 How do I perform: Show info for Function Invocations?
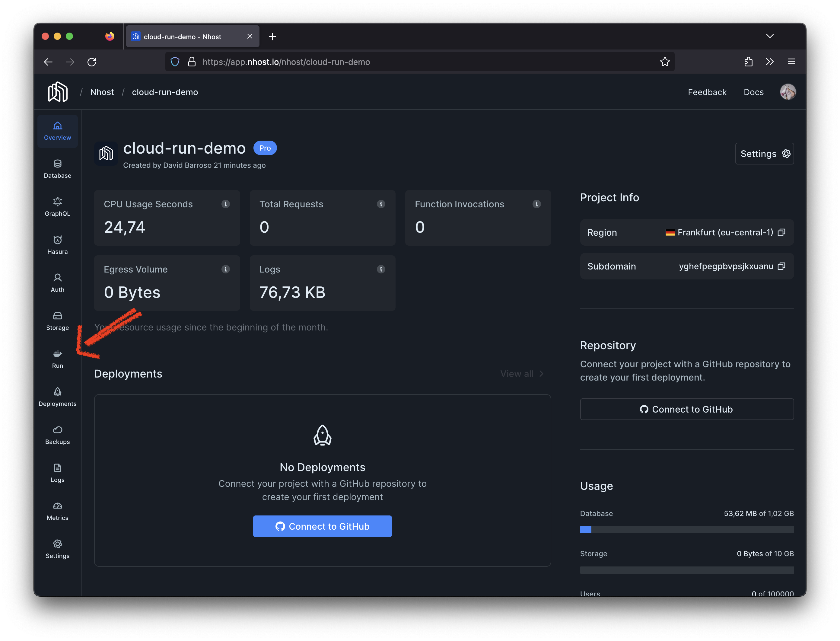536,204
